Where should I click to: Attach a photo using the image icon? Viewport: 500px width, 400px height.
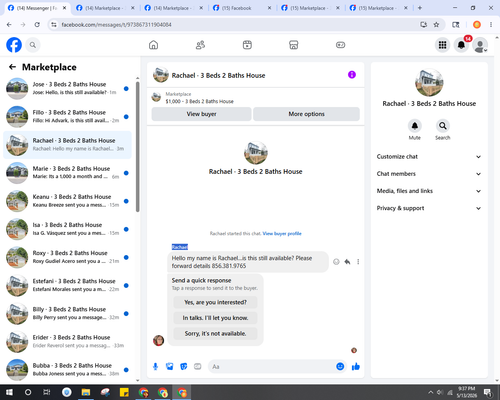[170, 367]
